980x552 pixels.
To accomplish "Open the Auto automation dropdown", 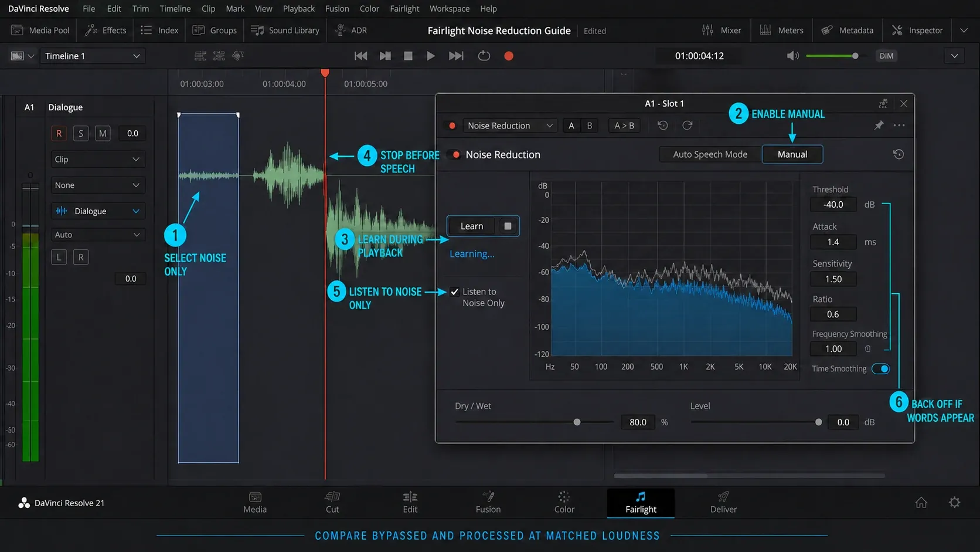I will pyautogui.click(x=97, y=235).
